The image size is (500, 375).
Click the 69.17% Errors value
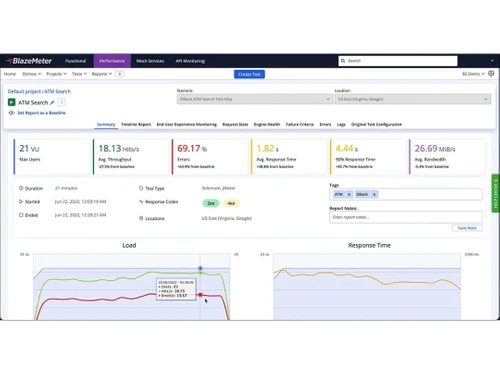[192, 148]
